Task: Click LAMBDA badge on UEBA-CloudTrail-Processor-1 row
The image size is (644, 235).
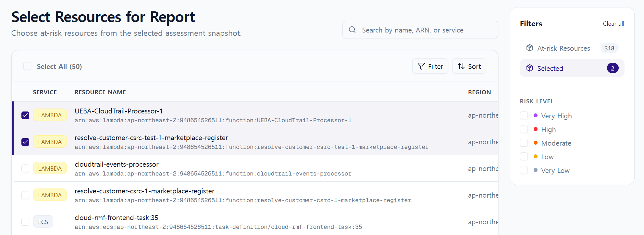Action: tap(50, 115)
